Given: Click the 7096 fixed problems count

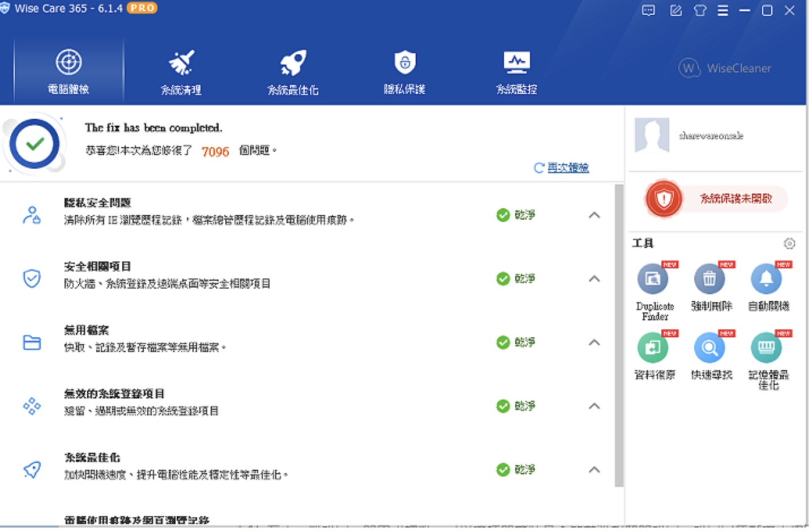Looking at the screenshot, I should click(x=215, y=152).
